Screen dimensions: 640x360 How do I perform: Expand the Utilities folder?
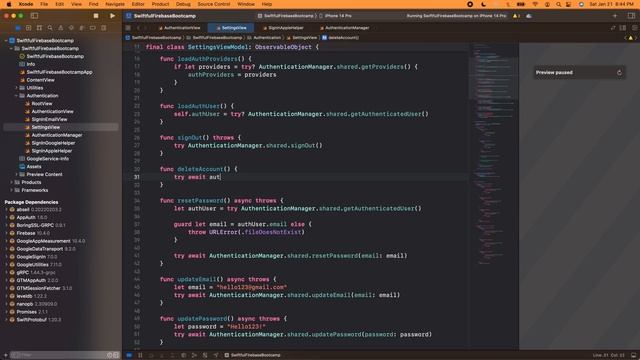click(16, 88)
